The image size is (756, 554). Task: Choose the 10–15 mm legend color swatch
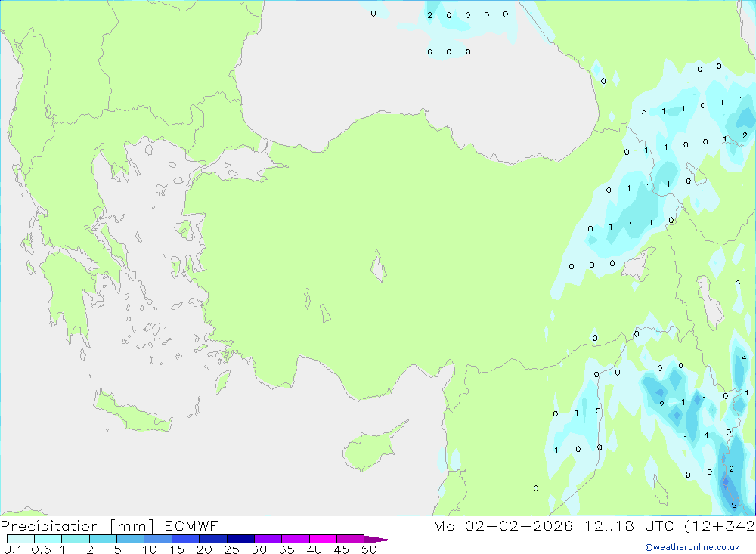click(x=158, y=539)
